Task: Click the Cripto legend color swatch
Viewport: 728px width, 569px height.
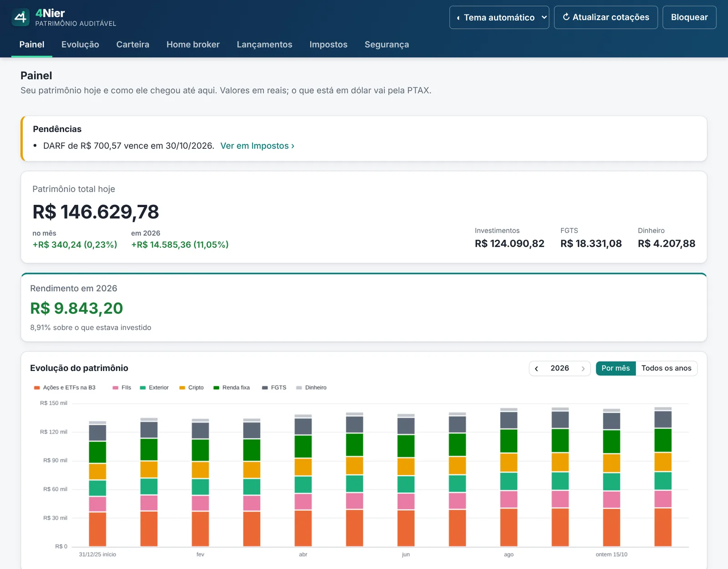Action: 182,388
